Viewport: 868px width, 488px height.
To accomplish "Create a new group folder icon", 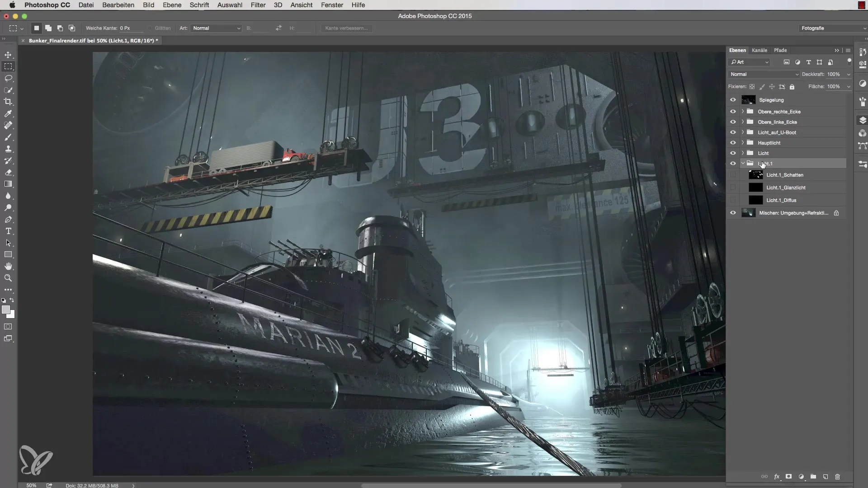I will pyautogui.click(x=813, y=477).
